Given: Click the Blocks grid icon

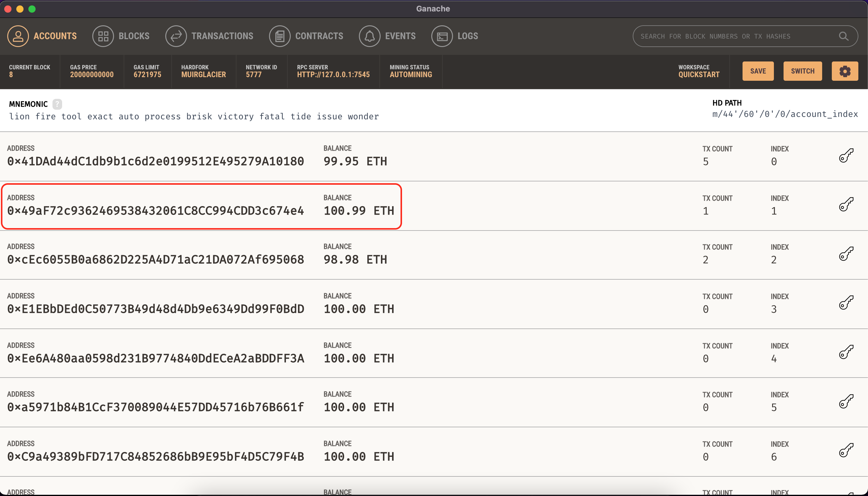Looking at the screenshot, I should click(103, 36).
